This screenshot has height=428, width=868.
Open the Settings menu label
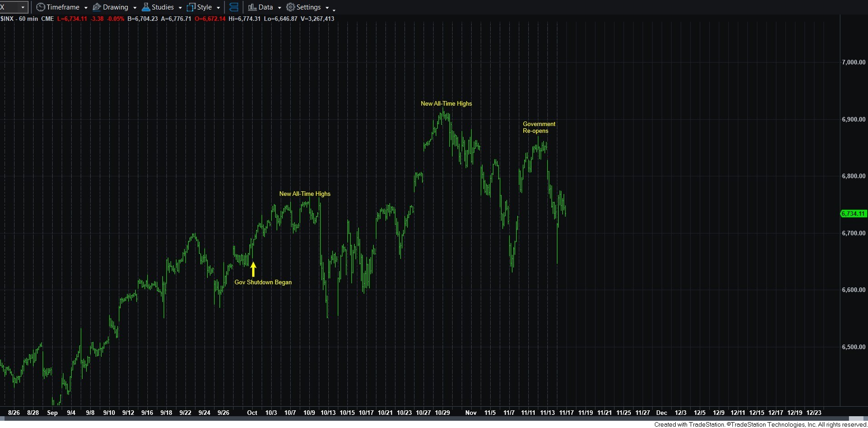[308, 7]
